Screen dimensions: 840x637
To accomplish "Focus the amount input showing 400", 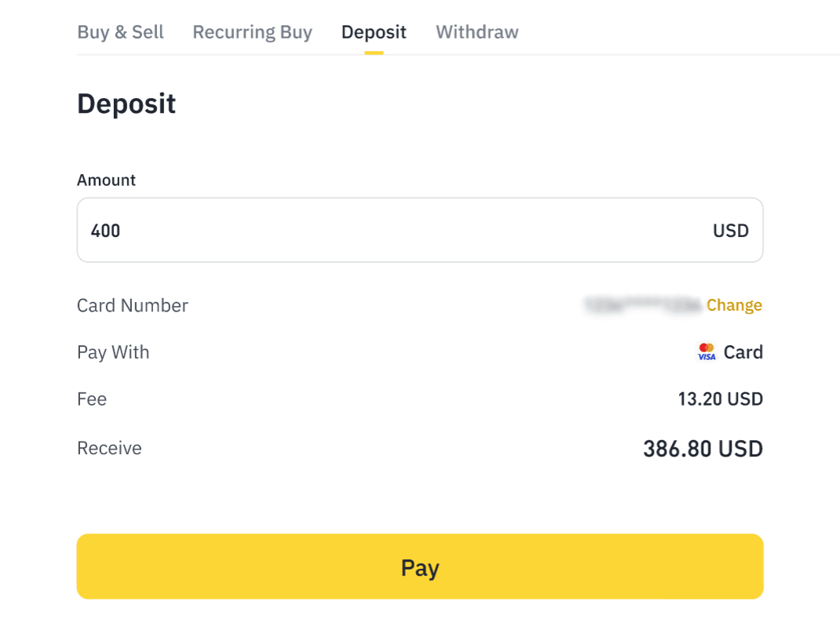I will pyautogui.click(x=393, y=230).
